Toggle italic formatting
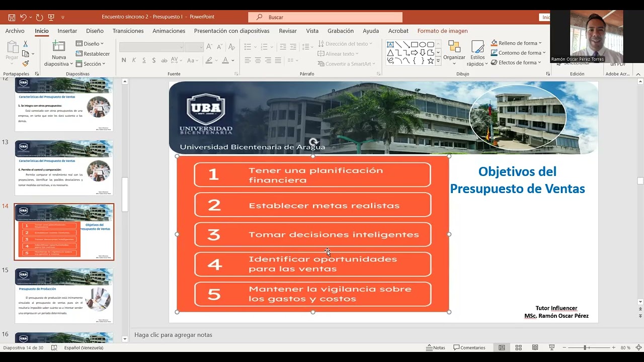 (134, 60)
